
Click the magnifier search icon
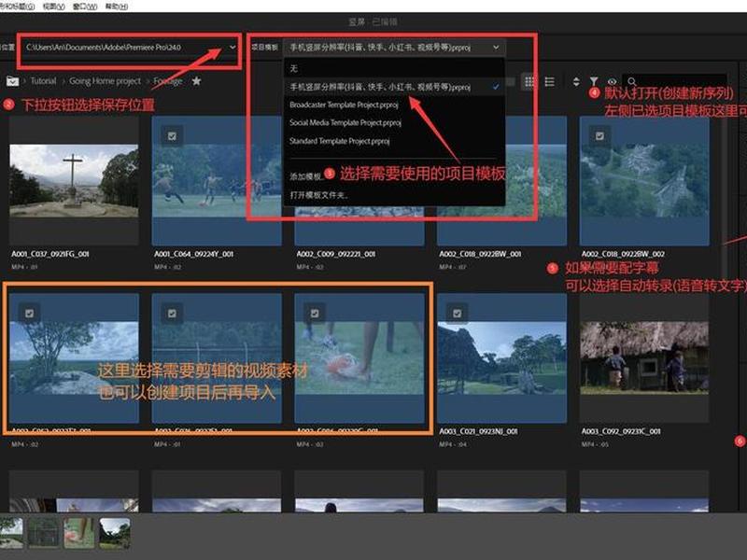point(632,82)
